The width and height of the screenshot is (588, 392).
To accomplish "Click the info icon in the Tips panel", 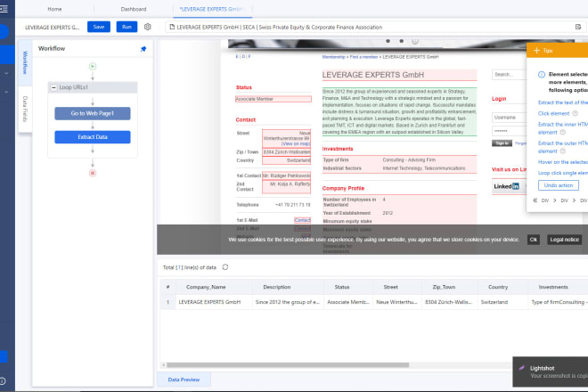I will click(542, 74).
